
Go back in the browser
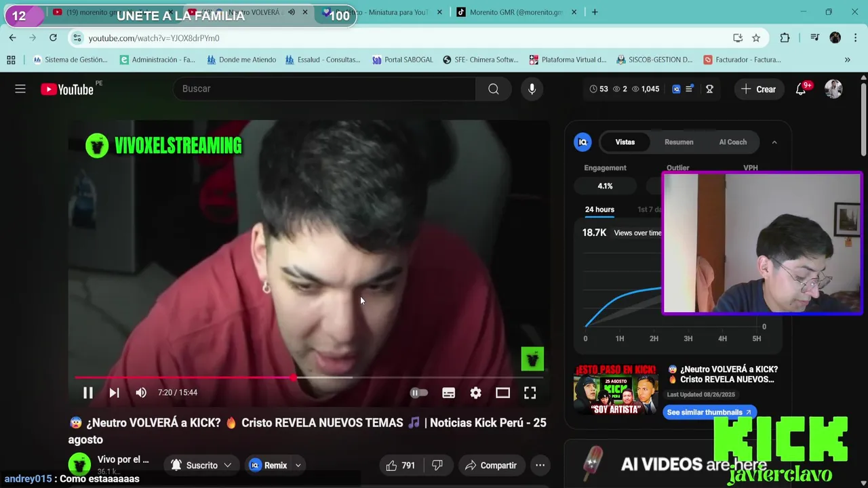12,38
